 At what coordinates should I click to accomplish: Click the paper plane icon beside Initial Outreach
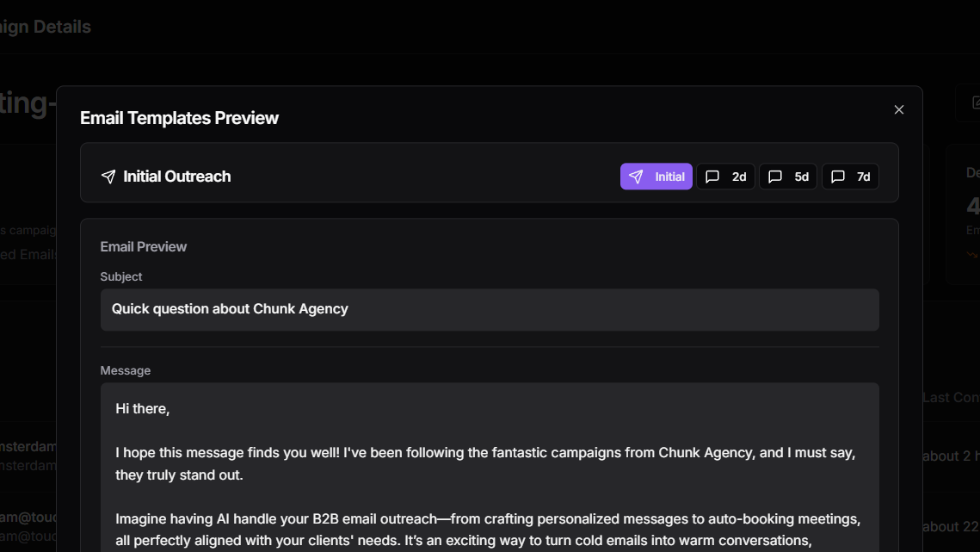tap(108, 177)
